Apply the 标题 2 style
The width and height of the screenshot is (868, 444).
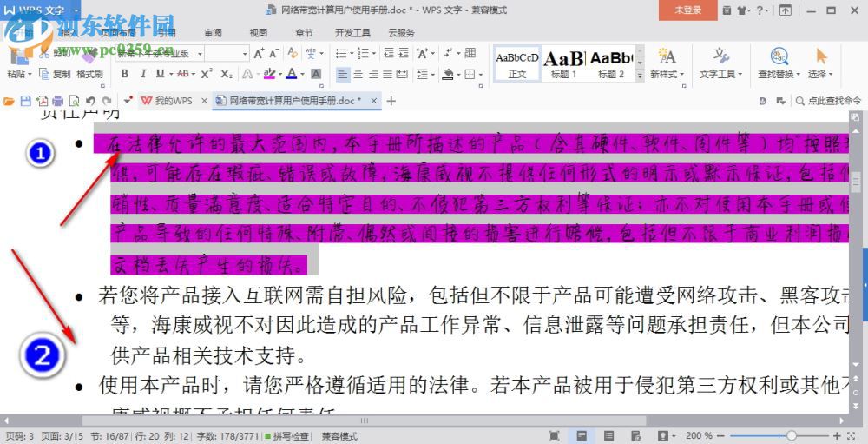pos(611,64)
